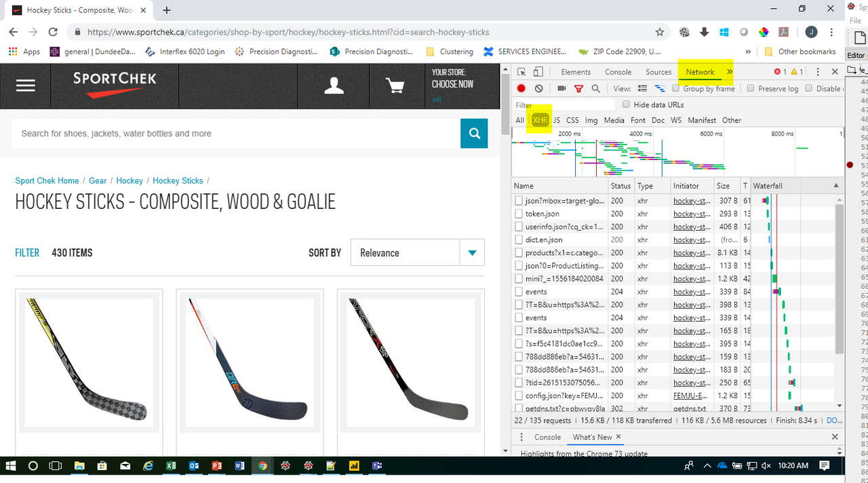Click the Hockey Sticks breadcrumb link
Image resolution: width=868 pixels, height=483 pixels.
(178, 180)
